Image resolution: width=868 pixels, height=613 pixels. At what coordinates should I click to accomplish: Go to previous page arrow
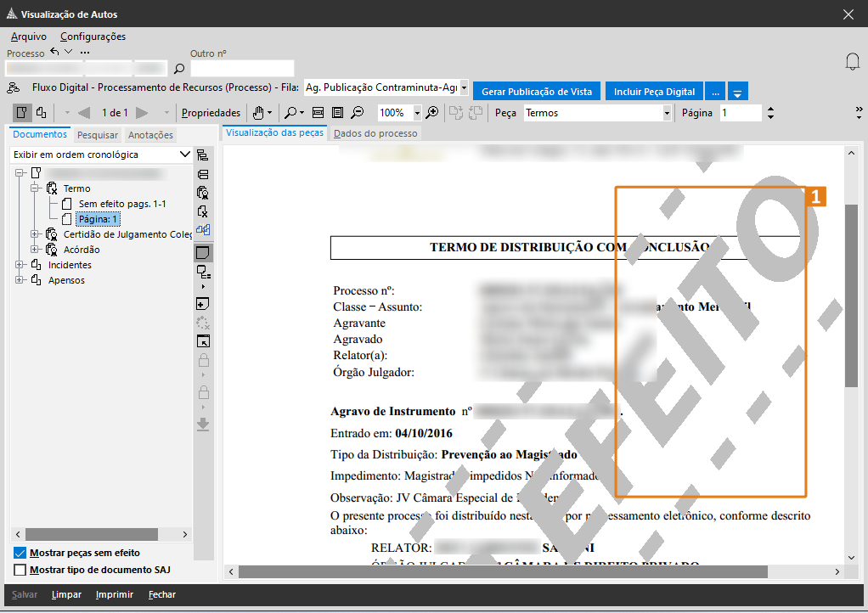tap(84, 113)
